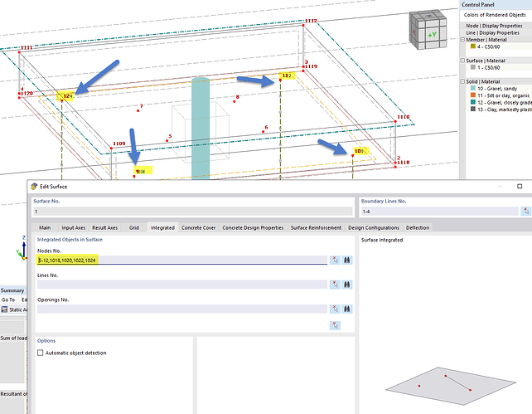Click the orange Silt or clay swatch

click(x=472, y=94)
